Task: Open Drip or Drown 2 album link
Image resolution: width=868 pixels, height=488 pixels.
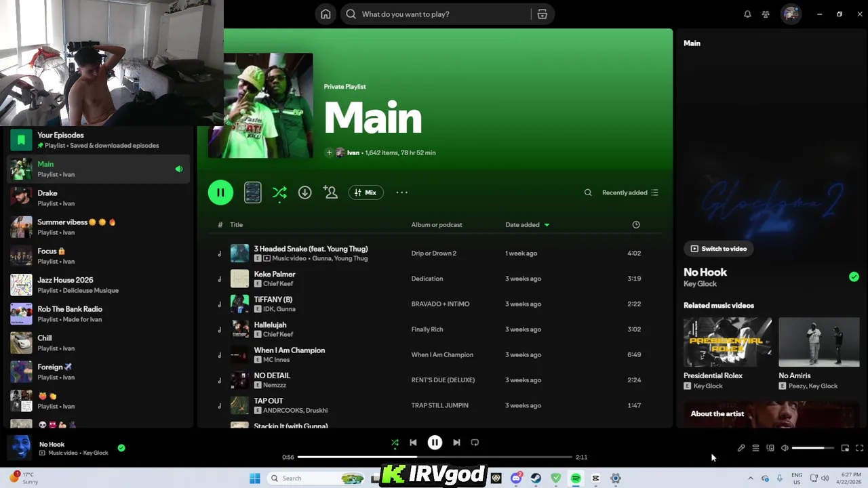Action: [434, 253]
